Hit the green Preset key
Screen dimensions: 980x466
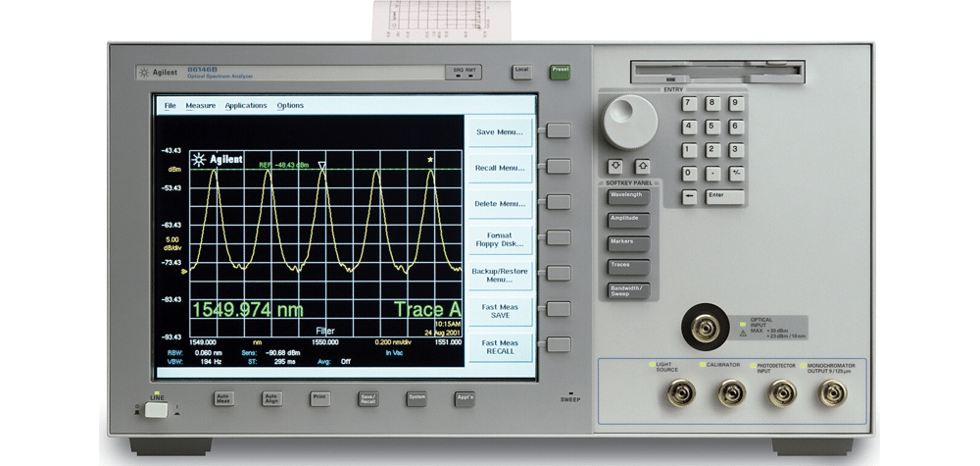point(560,72)
